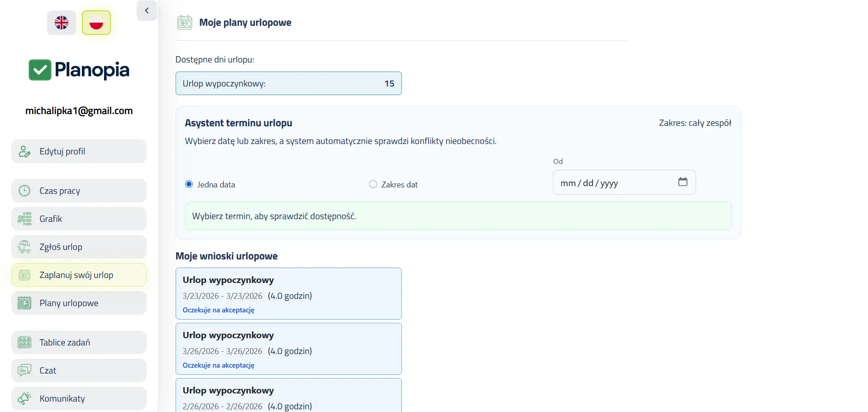868x412 pixels.
Task: Click the Zakres: cały zespół label
Action: pos(695,123)
